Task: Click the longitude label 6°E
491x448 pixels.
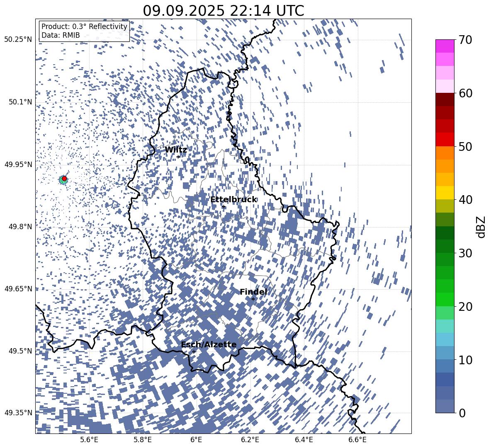Action: [x=196, y=440]
